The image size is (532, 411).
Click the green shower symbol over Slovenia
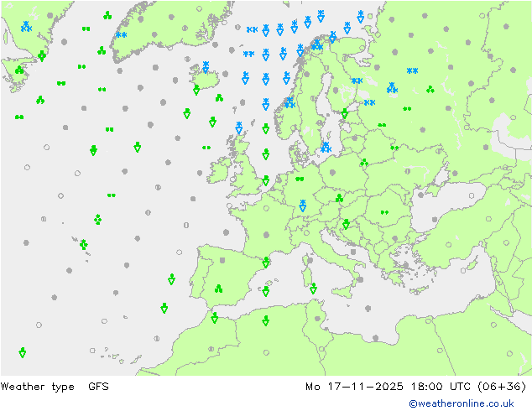[346, 224]
